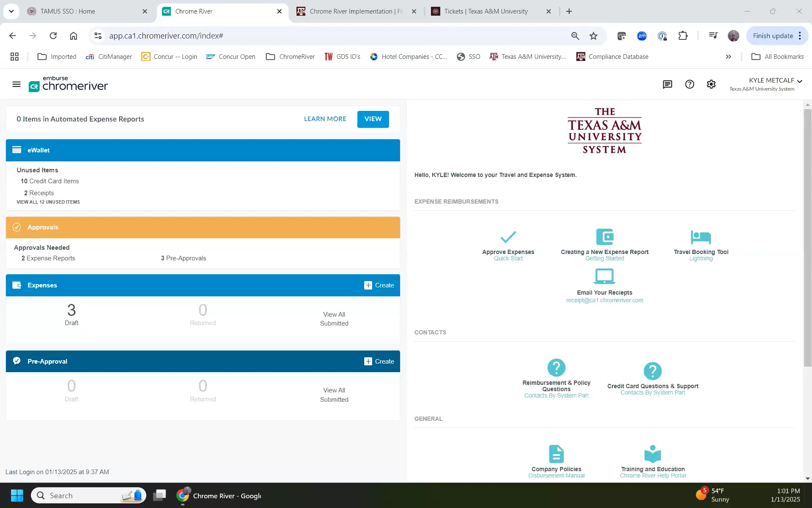Click Create in the Expenses header
The image size is (812, 508).
[379, 285]
